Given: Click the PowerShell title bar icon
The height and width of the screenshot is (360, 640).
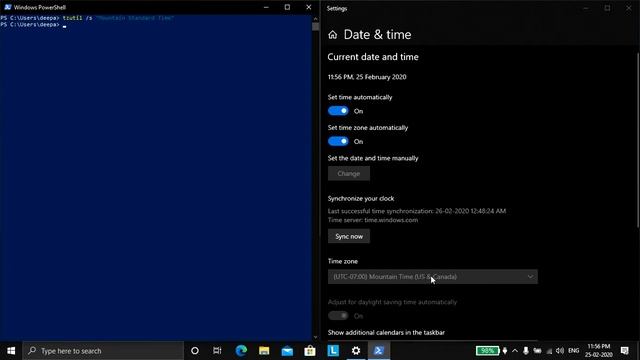Looking at the screenshot, I should point(8,7).
